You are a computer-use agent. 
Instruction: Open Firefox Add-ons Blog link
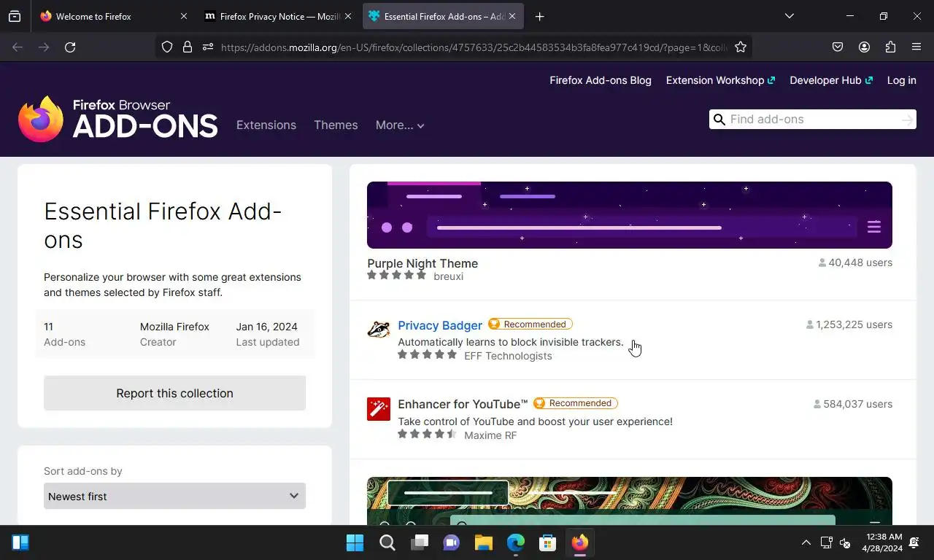[x=601, y=80]
